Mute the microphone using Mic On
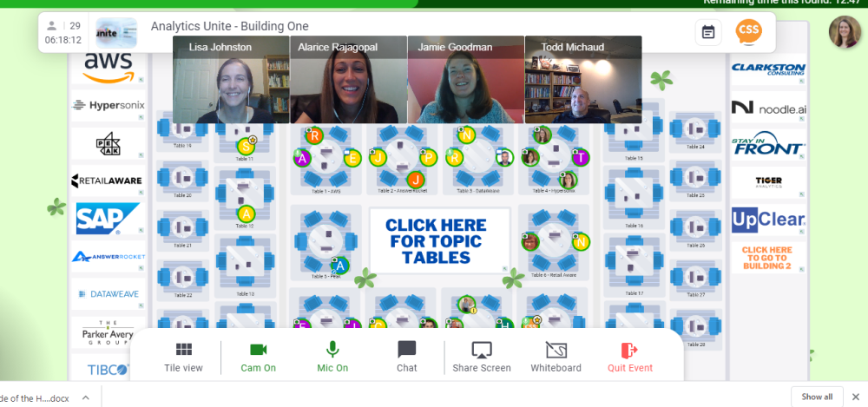The height and width of the screenshot is (407, 868). click(332, 358)
